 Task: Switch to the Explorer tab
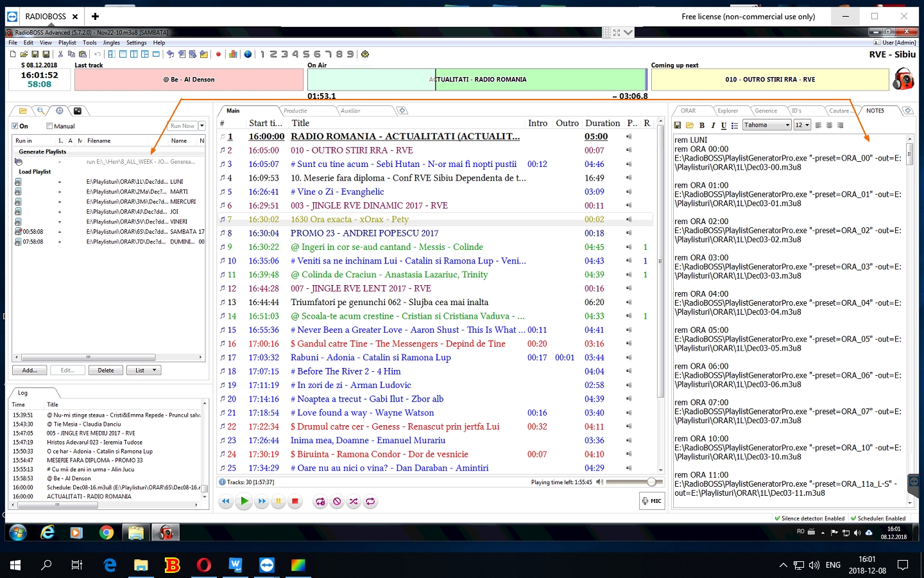pos(728,110)
